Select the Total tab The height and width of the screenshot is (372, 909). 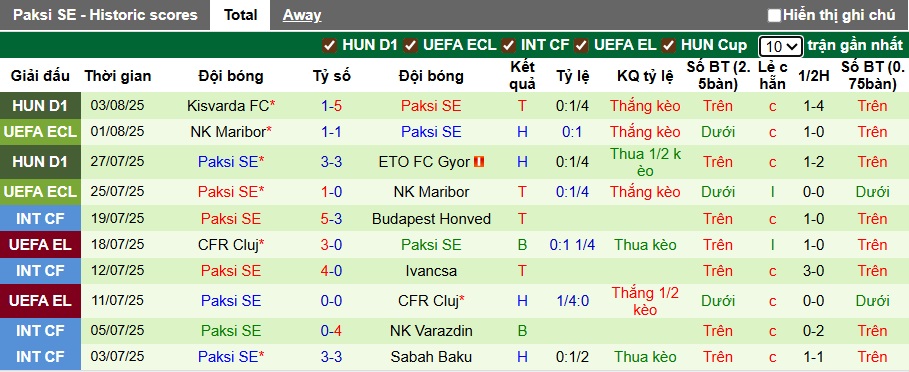241,16
